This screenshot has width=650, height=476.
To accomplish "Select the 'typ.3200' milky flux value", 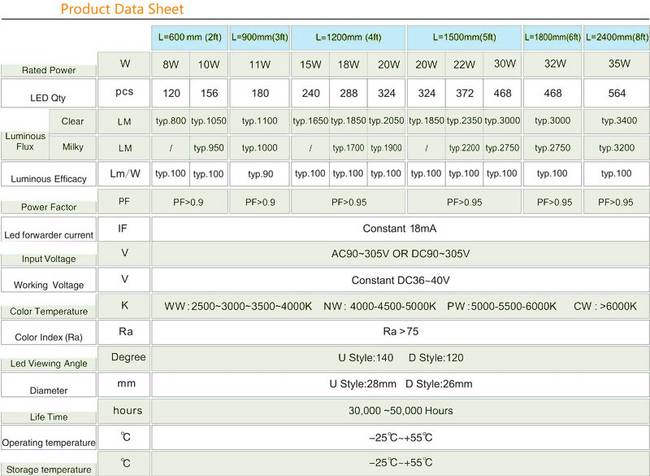I will pyautogui.click(x=616, y=148).
